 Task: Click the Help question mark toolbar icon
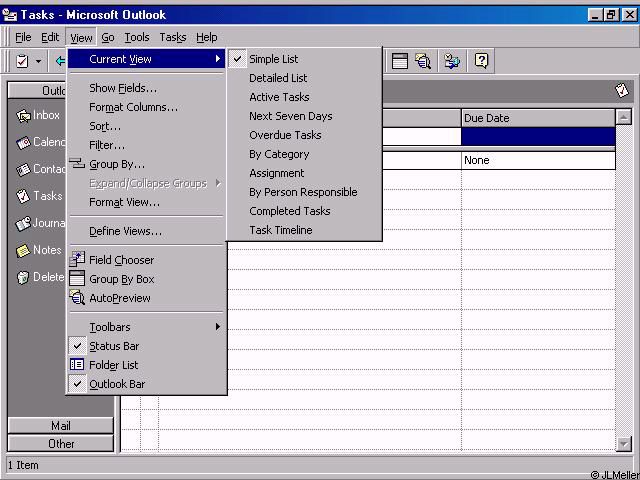[481, 61]
